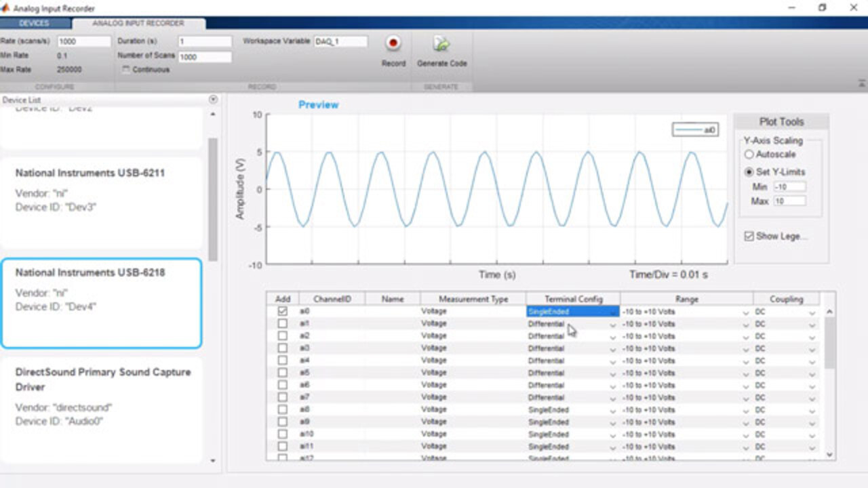The width and height of the screenshot is (868, 488).
Task: Collapse the Device List panel arrow
Action: [213, 100]
